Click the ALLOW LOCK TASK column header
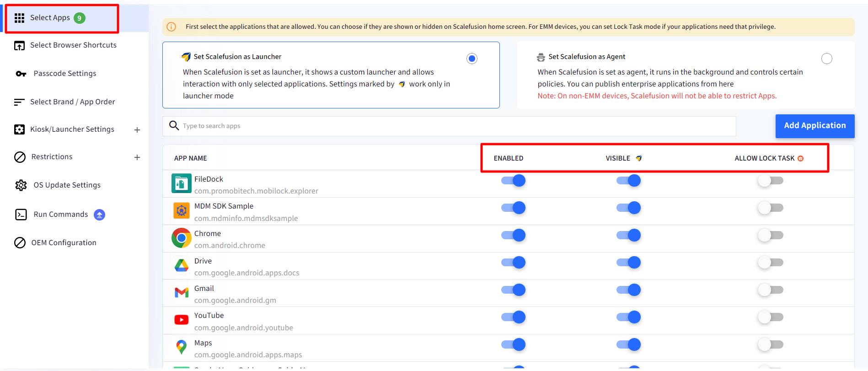The height and width of the screenshot is (371, 868). tap(765, 158)
